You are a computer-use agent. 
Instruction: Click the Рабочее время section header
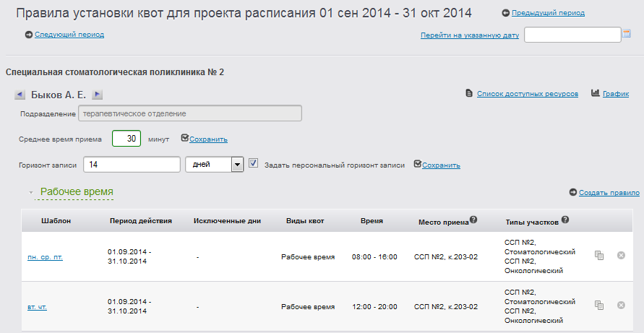pos(77,191)
